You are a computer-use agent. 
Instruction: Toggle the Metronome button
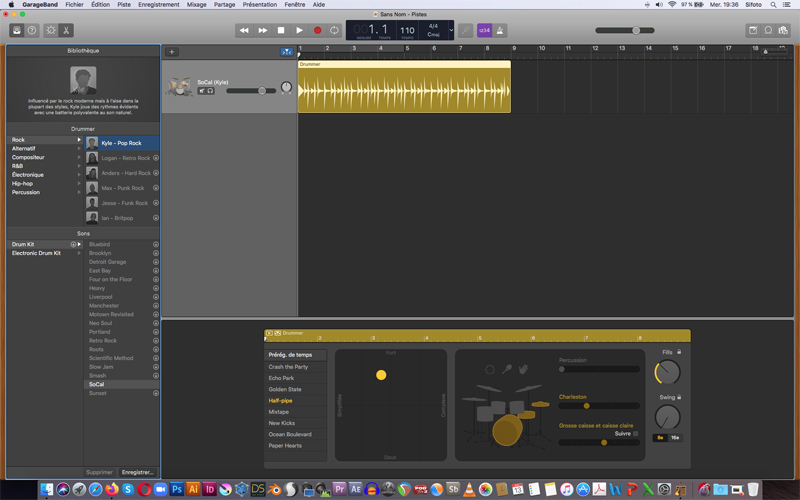tap(499, 30)
